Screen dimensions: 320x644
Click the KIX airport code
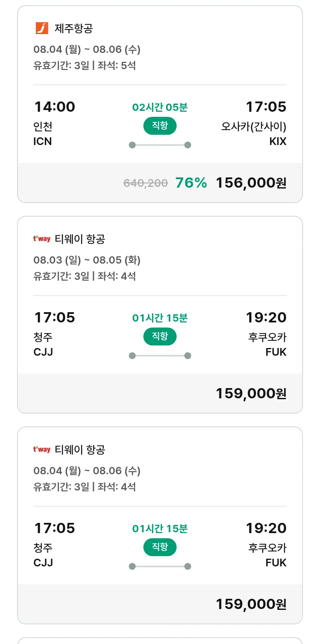click(278, 142)
